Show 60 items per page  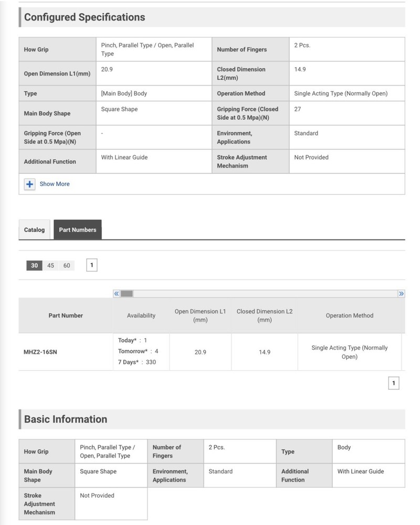tap(67, 266)
